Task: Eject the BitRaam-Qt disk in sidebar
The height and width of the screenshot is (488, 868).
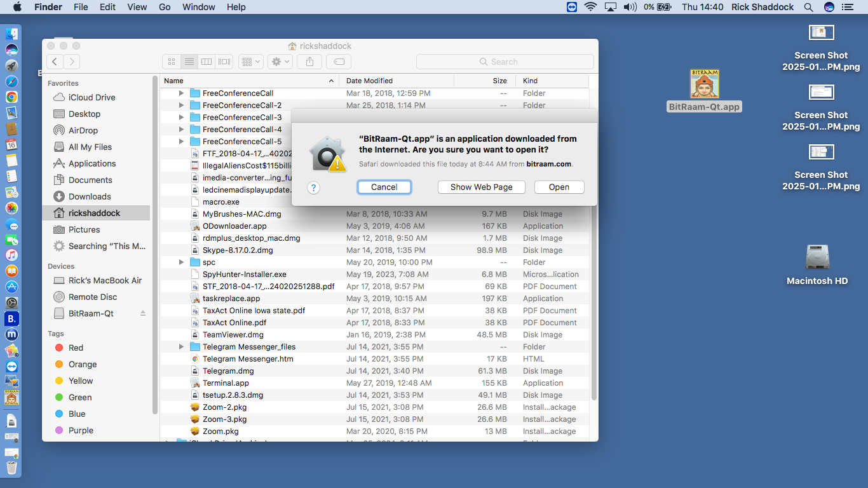Action: point(143,313)
